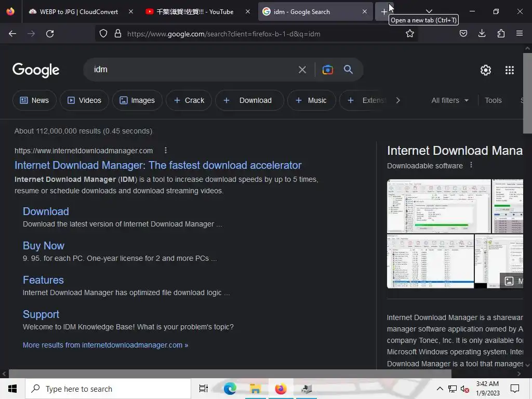
Task: Click the Firefox back arrow
Action: [12, 34]
